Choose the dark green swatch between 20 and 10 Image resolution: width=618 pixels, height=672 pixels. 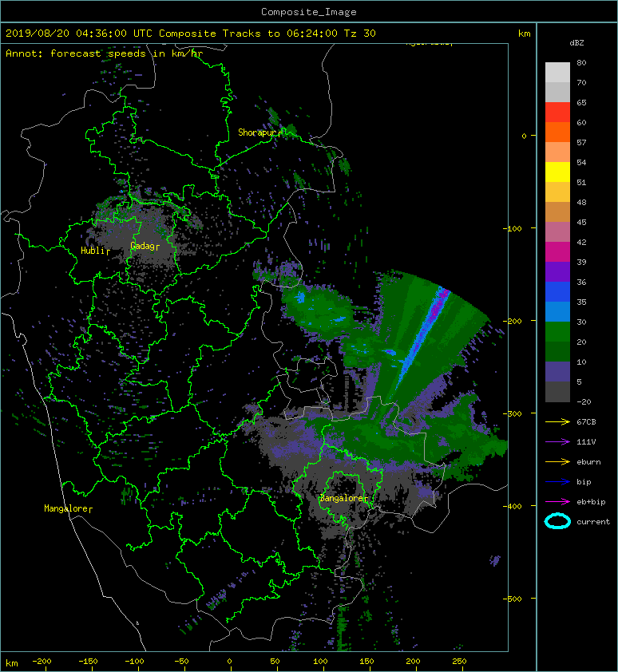tap(557, 351)
